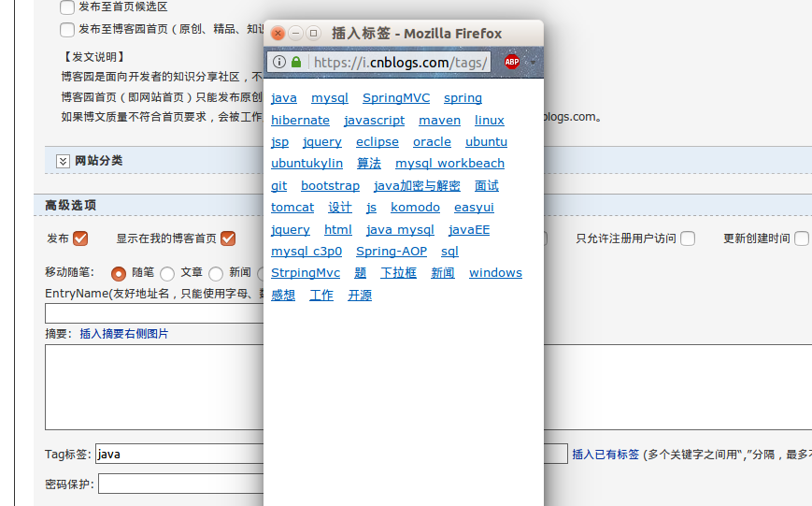Viewport: 812px width, 506px height.
Task: Enable 更新创建时间 checkbox
Action: point(802,239)
